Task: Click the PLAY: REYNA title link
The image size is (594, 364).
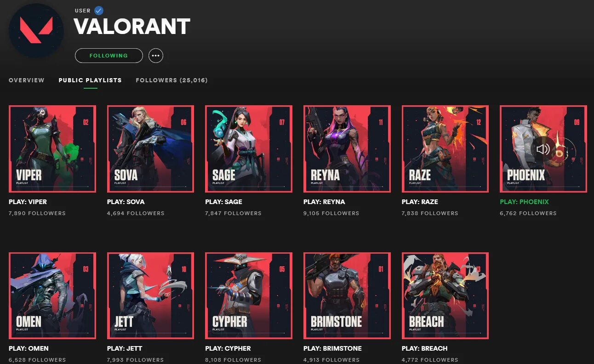Action: (x=324, y=202)
